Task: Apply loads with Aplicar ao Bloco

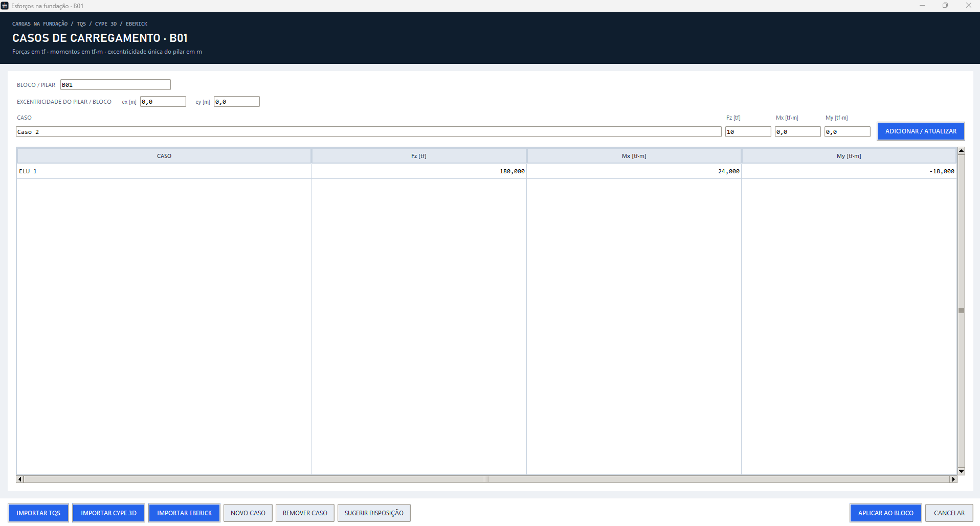Action: point(886,513)
